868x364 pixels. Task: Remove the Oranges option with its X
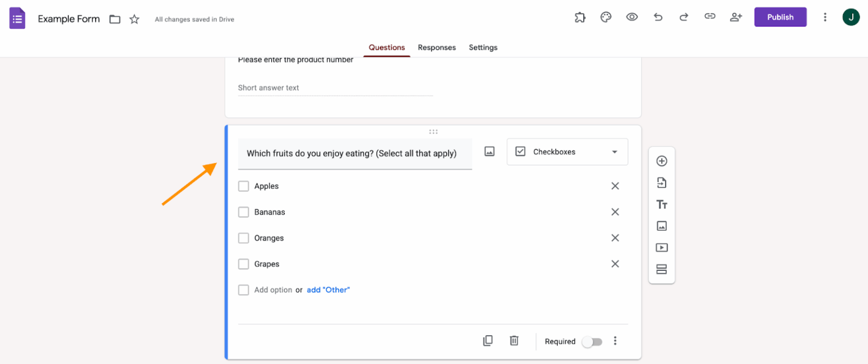point(615,238)
